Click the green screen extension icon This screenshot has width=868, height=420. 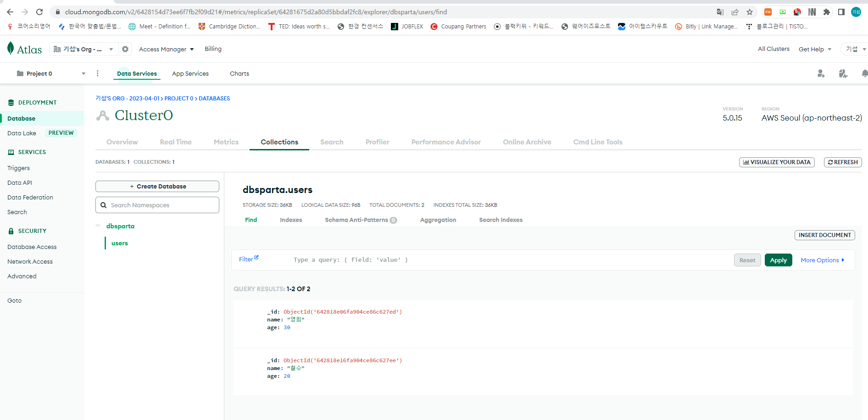pyautogui.click(x=783, y=12)
